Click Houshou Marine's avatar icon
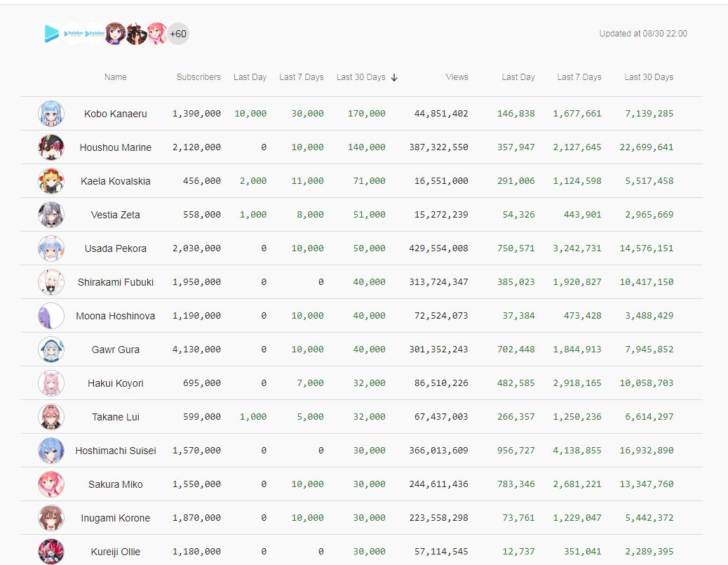This screenshot has width=728, height=565. (51, 147)
